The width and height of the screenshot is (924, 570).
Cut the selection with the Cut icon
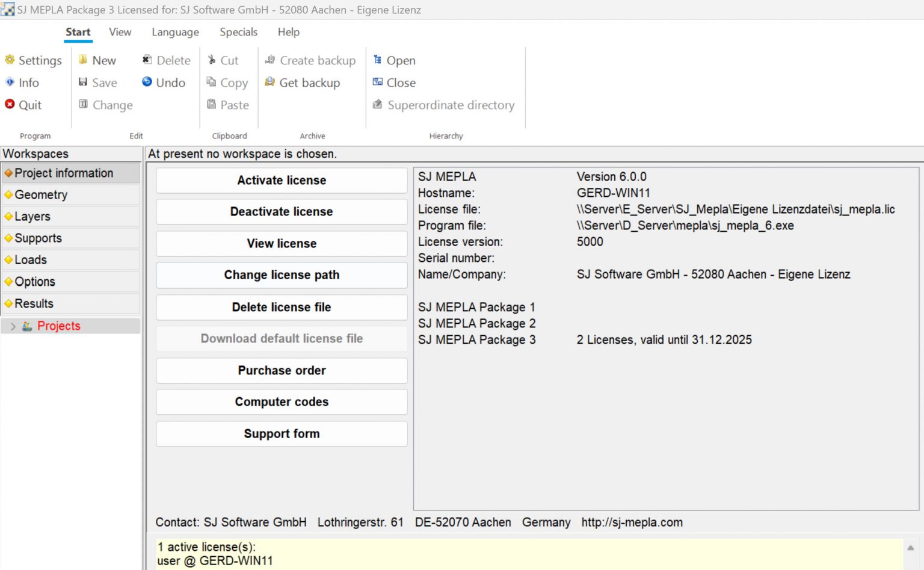211,60
